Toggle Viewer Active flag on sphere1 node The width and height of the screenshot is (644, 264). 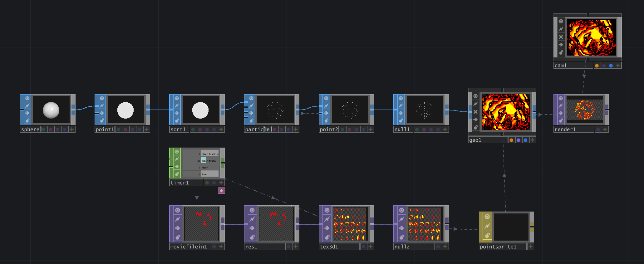pos(27,98)
